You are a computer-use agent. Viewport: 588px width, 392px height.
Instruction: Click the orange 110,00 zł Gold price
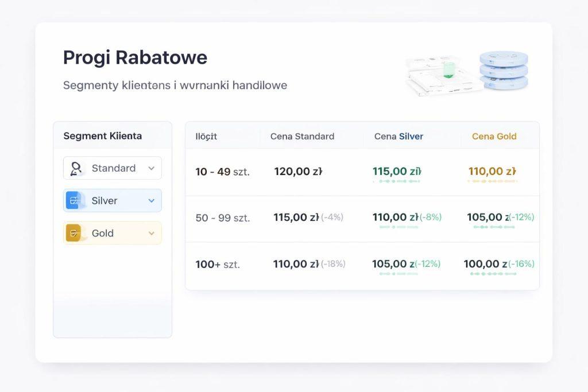click(x=492, y=171)
